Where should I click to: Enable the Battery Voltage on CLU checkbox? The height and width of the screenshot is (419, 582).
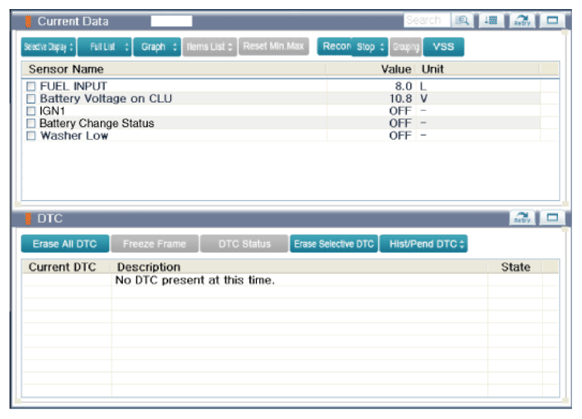pos(31,99)
